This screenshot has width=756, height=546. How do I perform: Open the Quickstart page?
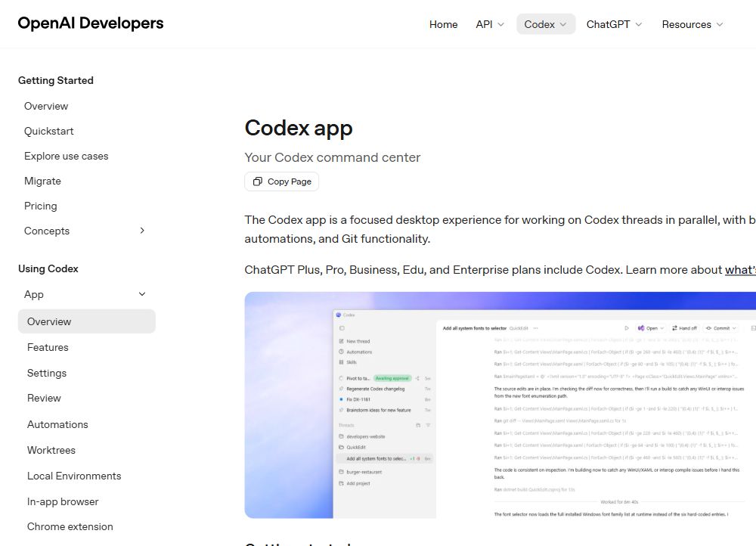click(48, 131)
